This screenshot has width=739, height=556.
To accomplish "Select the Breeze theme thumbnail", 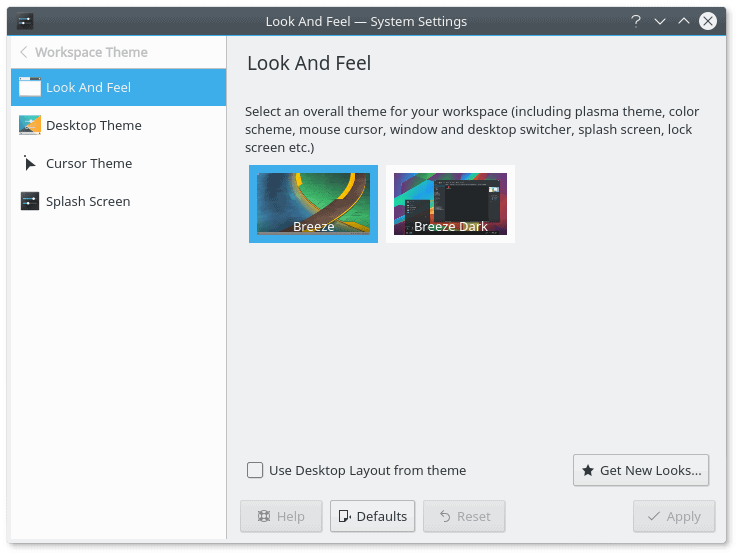I will 313,204.
